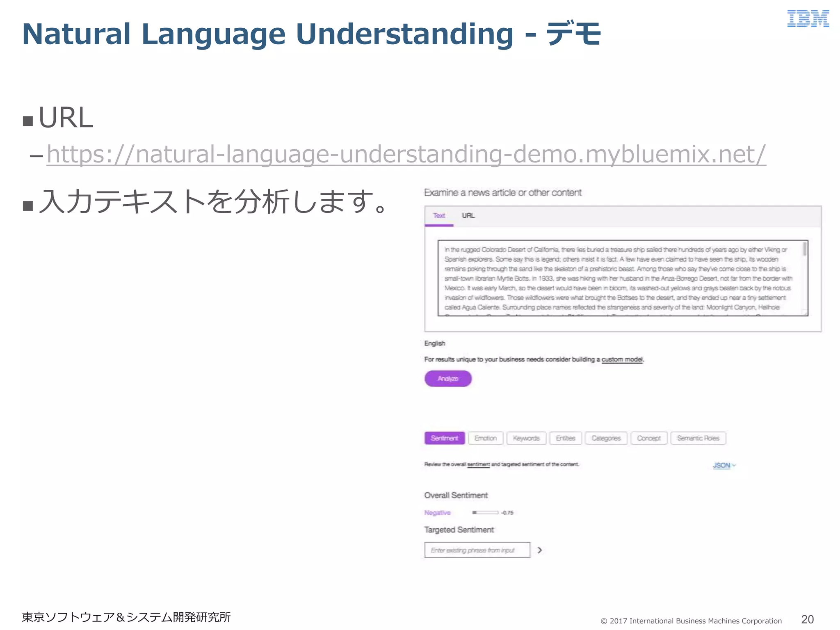This screenshot has height=630, width=840.
Task: Open the natural-language-understanding-demo.mybluemix.net link
Action: click(406, 155)
